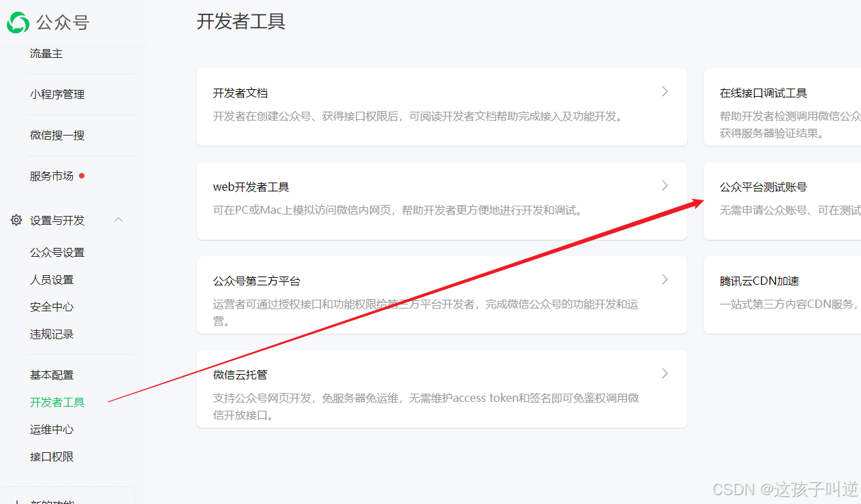Viewport: 861px width, 504px height.
Task: Click the 公众号第三方平台 description text
Action: click(x=426, y=312)
